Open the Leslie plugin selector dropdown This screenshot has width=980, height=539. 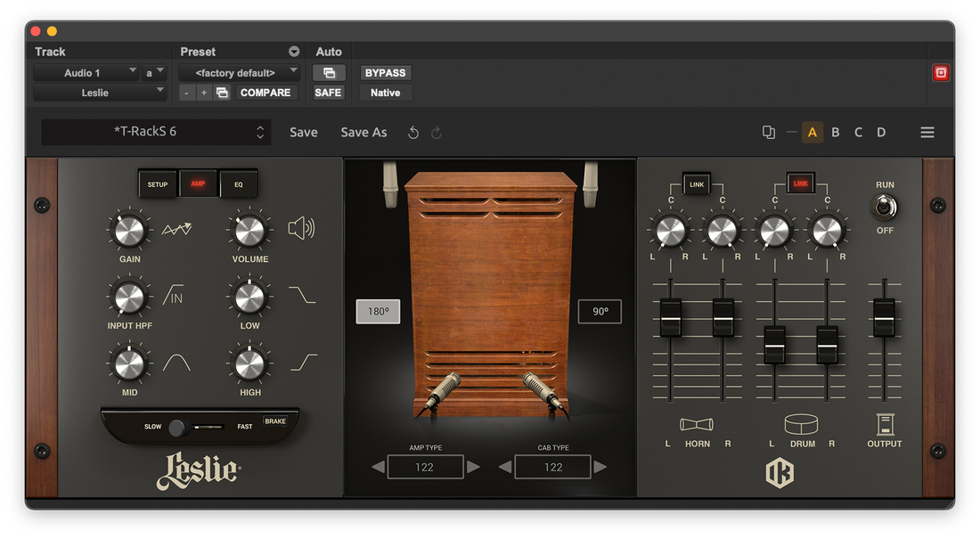pyautogui.click(x=100, y=93)
